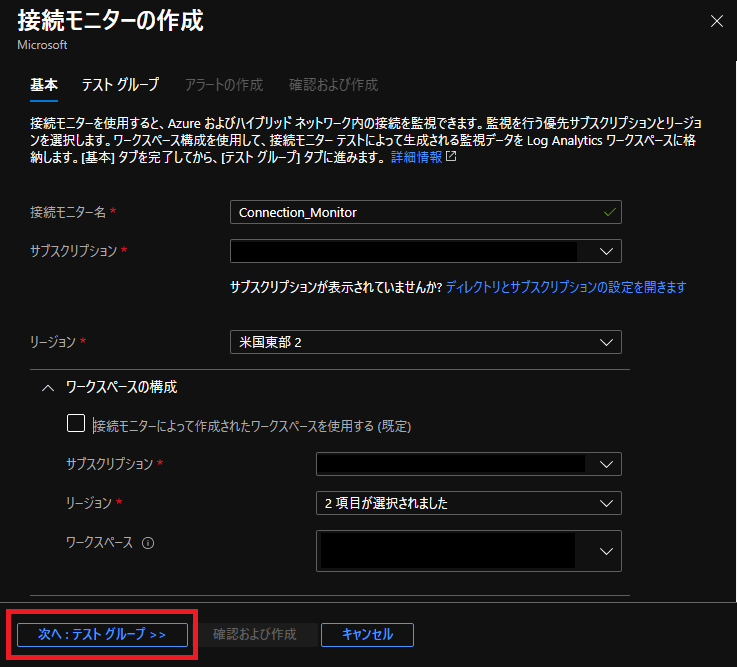Open the リージョン dropdown showing 米国東部 2
This screenshot has height=667, width=737.
(x=426, y=342)
